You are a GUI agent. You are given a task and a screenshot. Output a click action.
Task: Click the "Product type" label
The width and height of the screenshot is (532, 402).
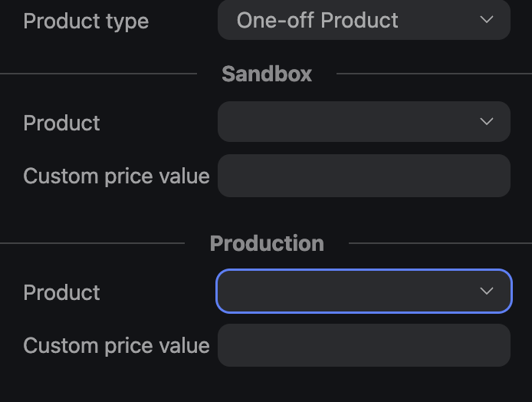86,21
